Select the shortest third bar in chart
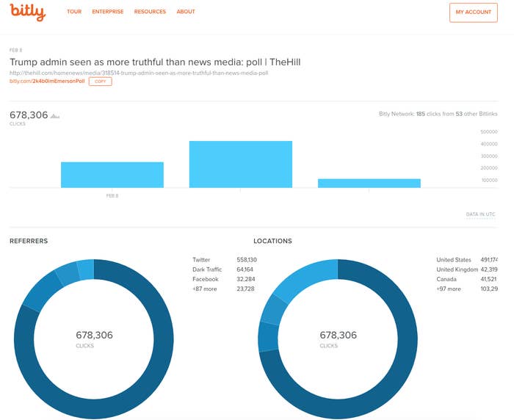 point(369,184)
